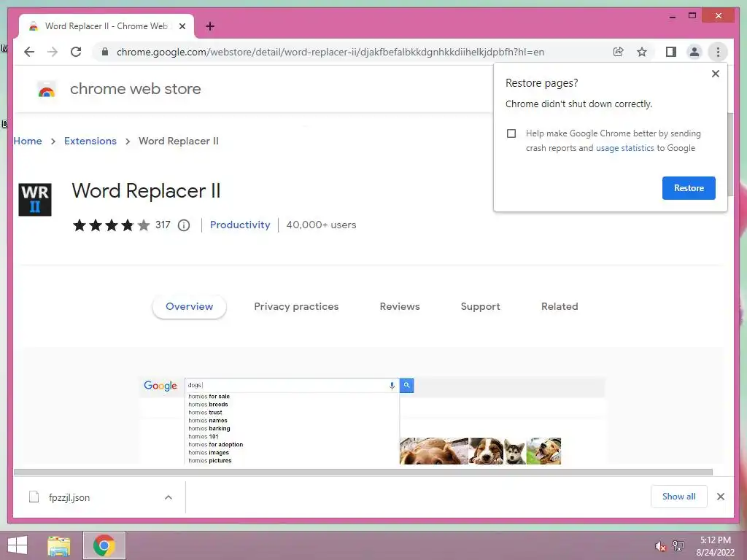This screenshot has width=747, height=560.
Task: Go to Extensions in the breadcrumb
Action: (90, 141)
